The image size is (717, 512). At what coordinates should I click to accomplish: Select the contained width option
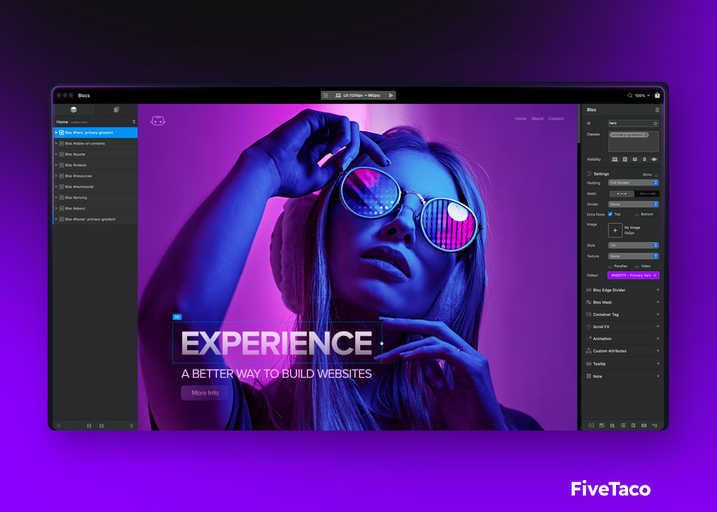[621, 194]
